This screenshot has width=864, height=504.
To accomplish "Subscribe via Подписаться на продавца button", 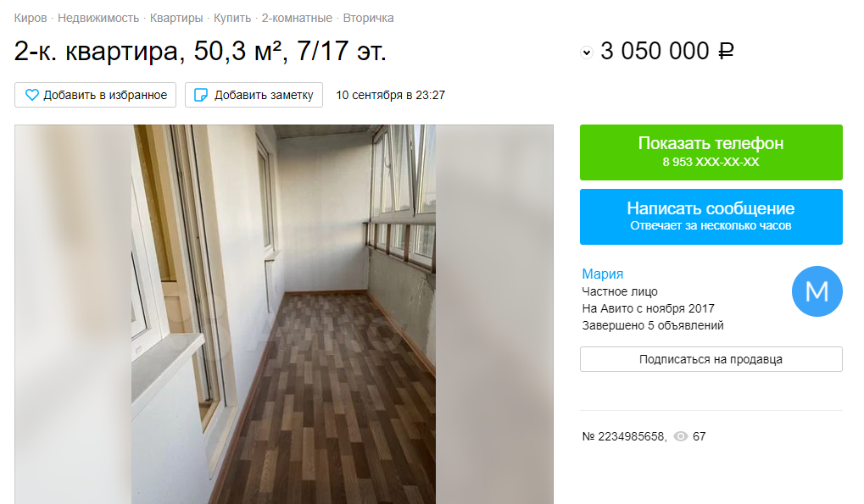I will point(711,359).
